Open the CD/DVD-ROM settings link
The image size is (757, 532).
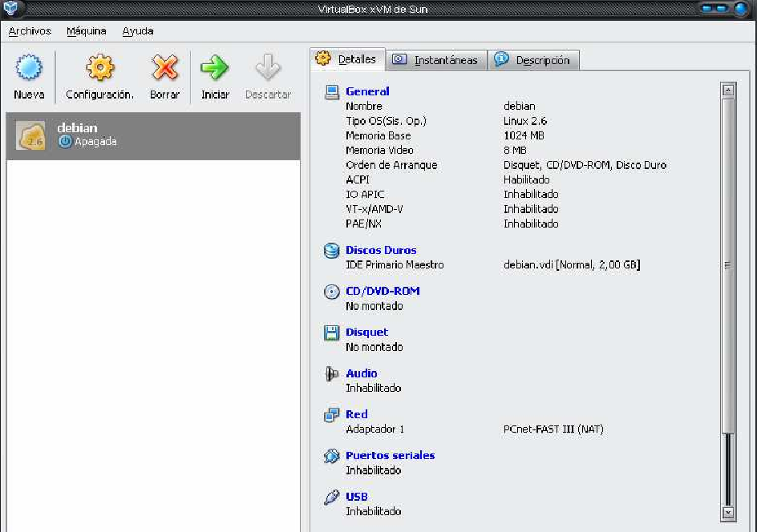383,292
